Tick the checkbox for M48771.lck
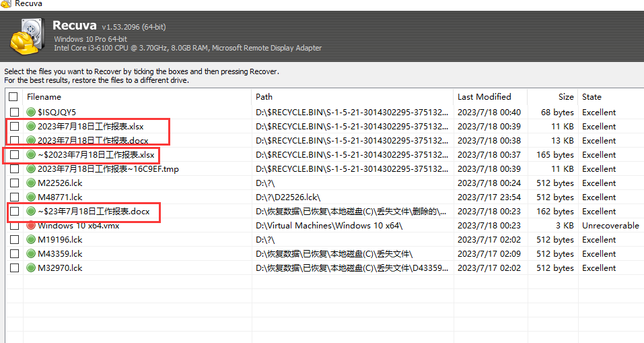644x343 pixels. point(14,197)
